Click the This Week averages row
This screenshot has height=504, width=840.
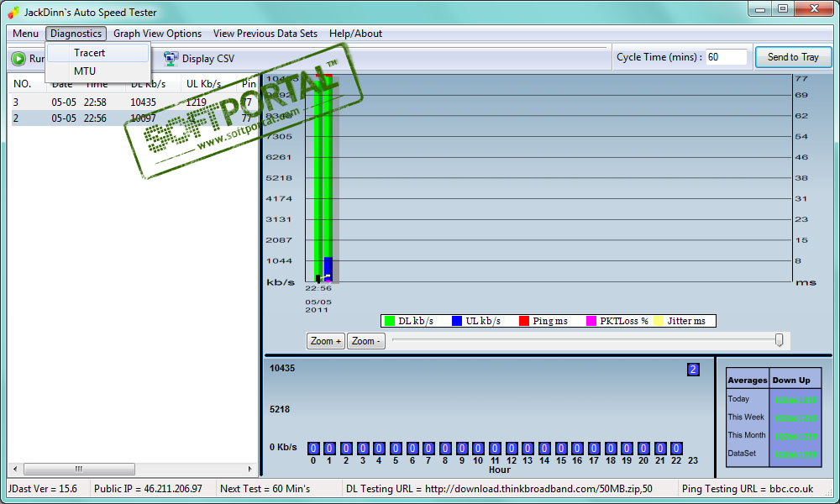774,417
